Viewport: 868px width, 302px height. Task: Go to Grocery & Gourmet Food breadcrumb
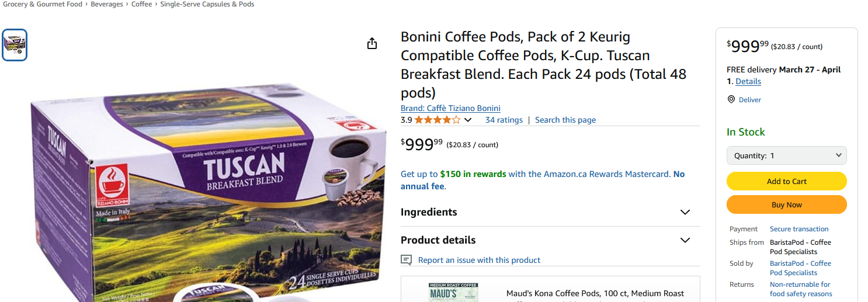tap(43, 4)
